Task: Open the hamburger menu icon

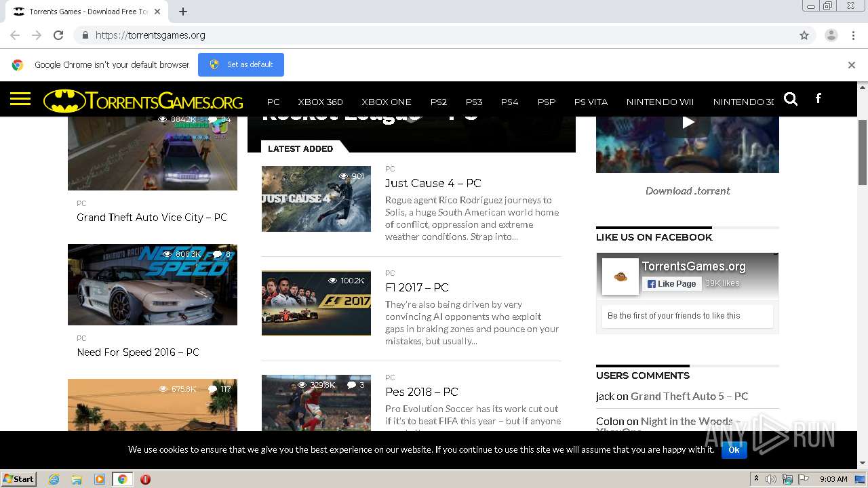Action: tap(20, 100)
